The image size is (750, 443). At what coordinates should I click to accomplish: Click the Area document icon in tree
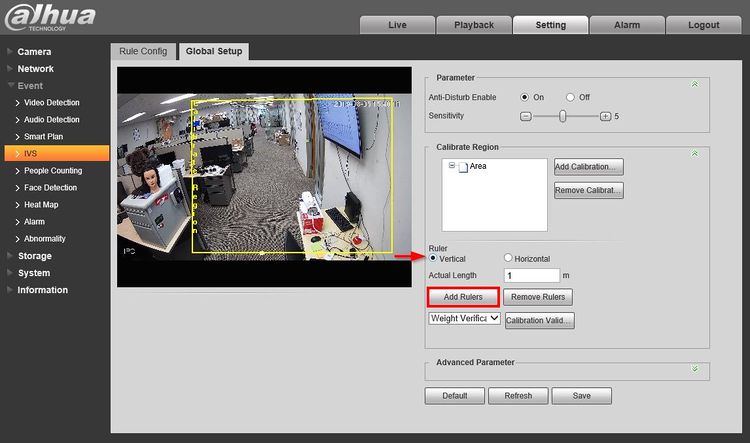(463, 166)
